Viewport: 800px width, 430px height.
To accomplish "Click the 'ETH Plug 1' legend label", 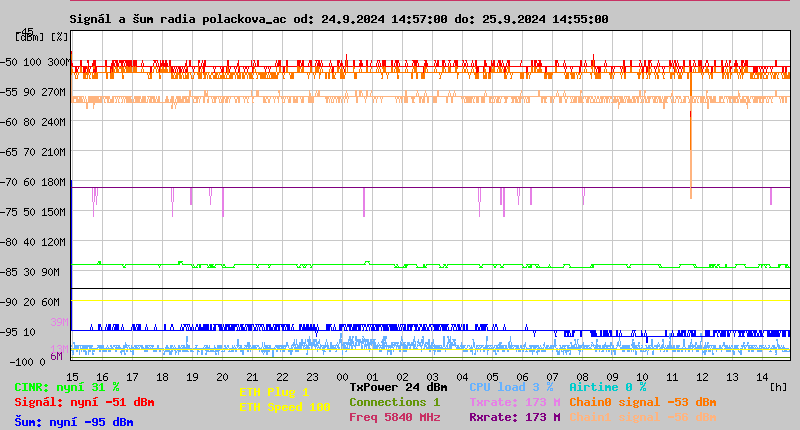I will pos(274,392).
